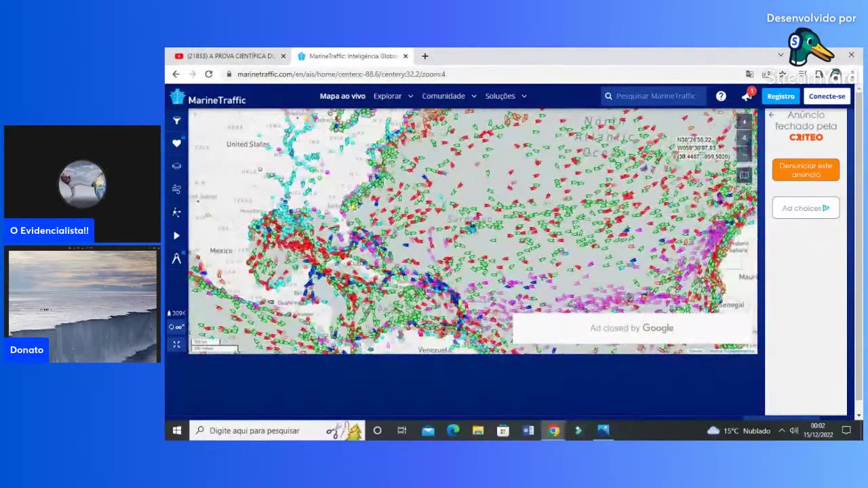Open the vessel filters funnel icon
Image resolution: width=868 pixels, height=488 pixels.
pos(176,121)
